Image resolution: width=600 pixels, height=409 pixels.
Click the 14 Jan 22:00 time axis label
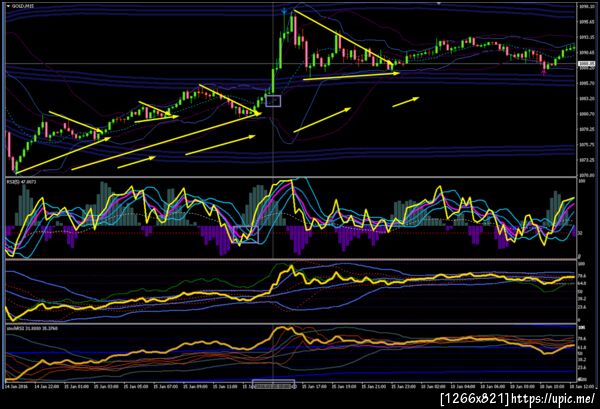point(47,387)
